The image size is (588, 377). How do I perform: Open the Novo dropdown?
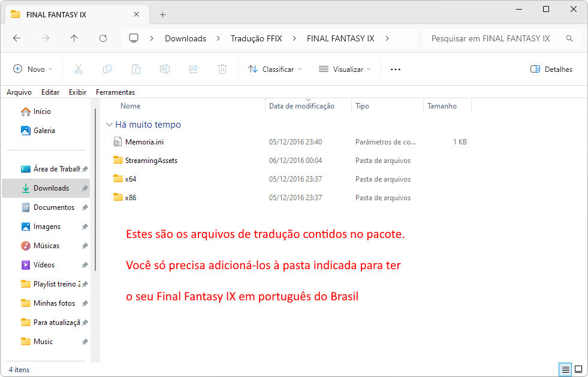pyautogui.click(x=32, y=69)
